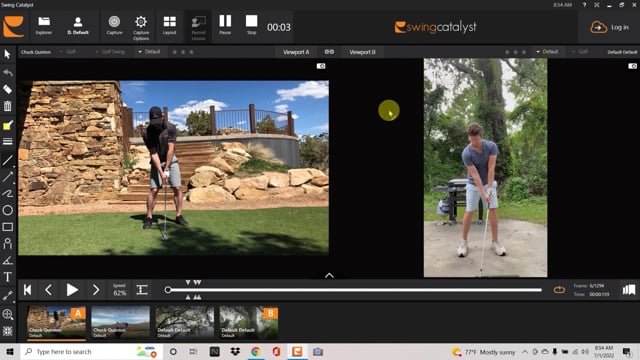Image resolution: width=640 pixels, height=360 pixels.
Task: Select the straight line drawing tool
Action: tap(7, 160)
